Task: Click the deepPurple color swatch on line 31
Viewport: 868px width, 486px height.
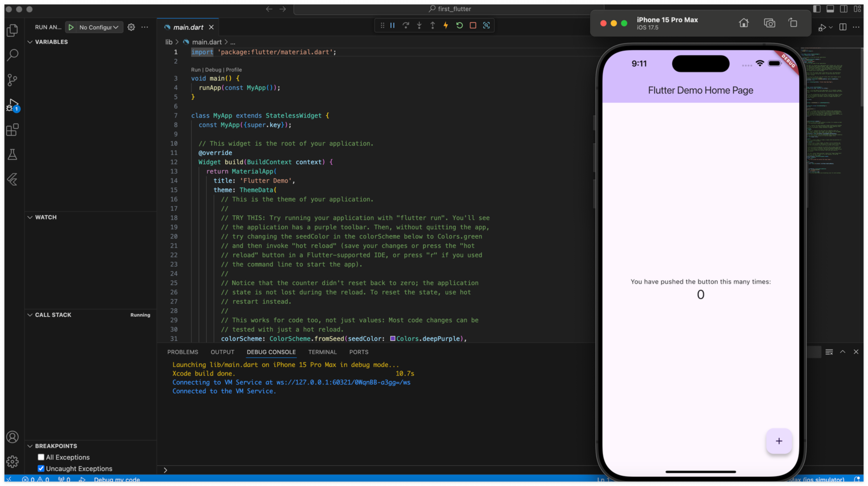Action: [x=393, y=338]
